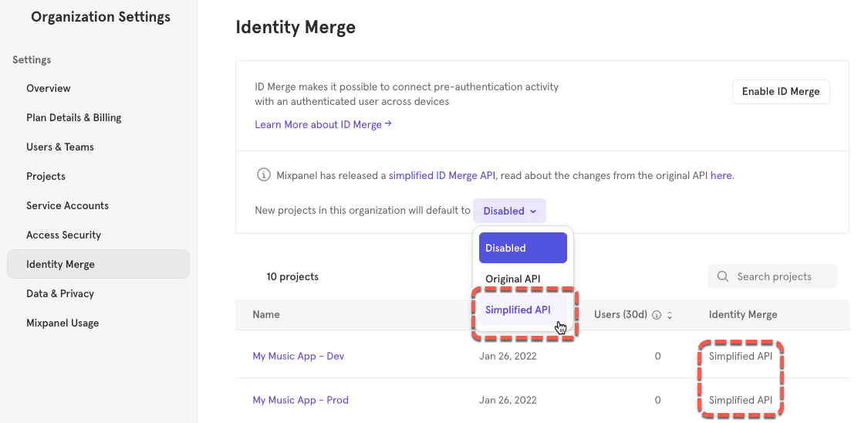Open My Music App - Dev project
Viewport: 868px width, 423px height.
(x=298, y=356)
